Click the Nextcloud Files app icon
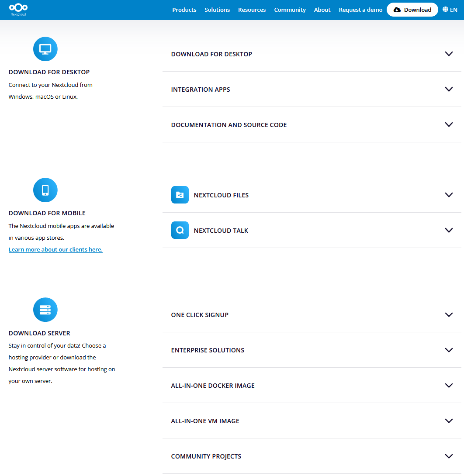Image resolution: width=464 pixels, height=476 pixels. click(180, 195)
